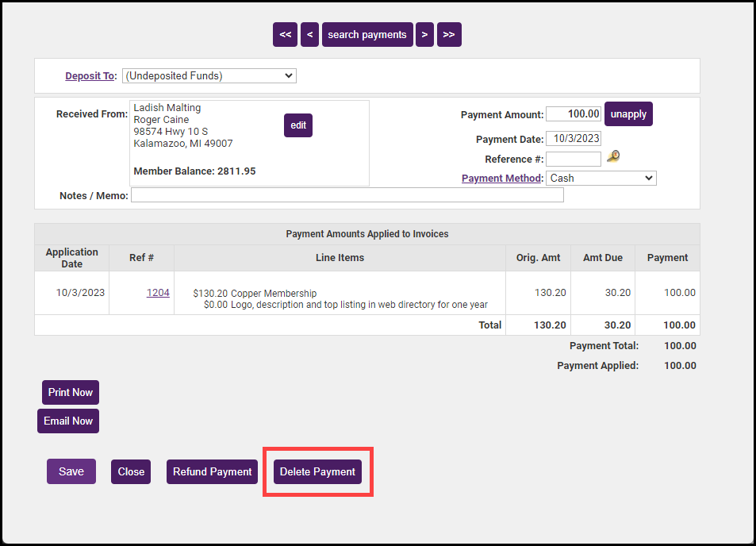Jump to first payment with << button

(x=285, y=35)
